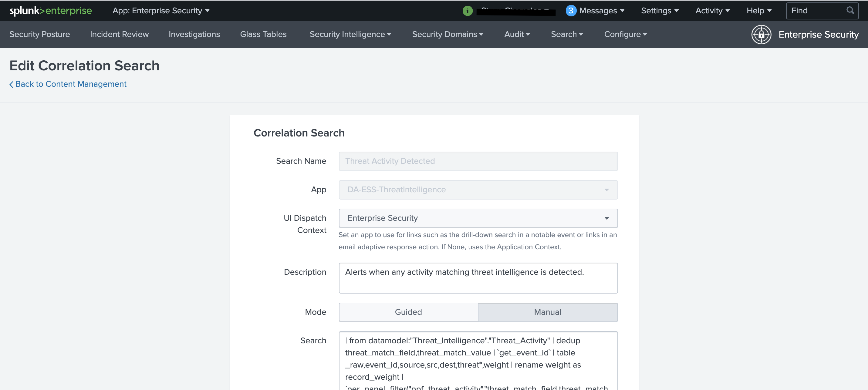868x390 pixels.
Task: Click Back to Content Management link
Action: coord(71,84)
